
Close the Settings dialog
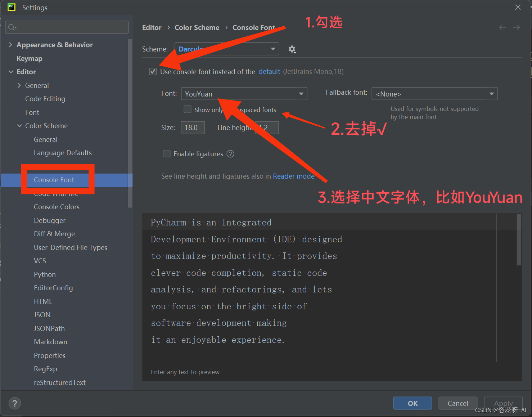tap(518, 7)
